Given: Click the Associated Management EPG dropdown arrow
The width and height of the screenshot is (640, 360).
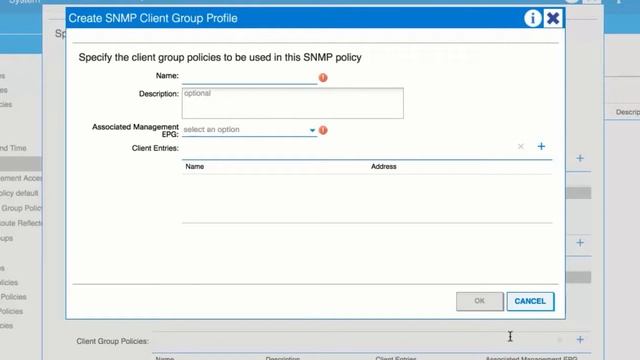Looking at the screenshot, I should [312, 130].
